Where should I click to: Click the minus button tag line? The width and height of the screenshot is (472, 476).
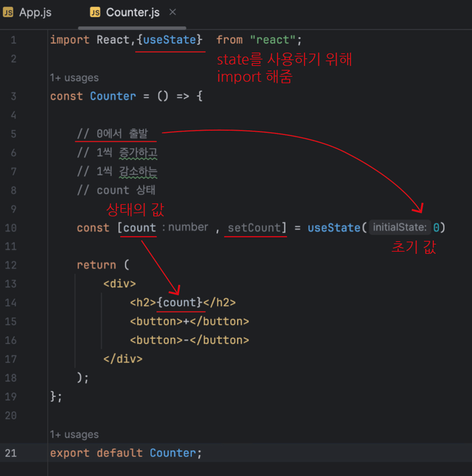click(189, 340)
